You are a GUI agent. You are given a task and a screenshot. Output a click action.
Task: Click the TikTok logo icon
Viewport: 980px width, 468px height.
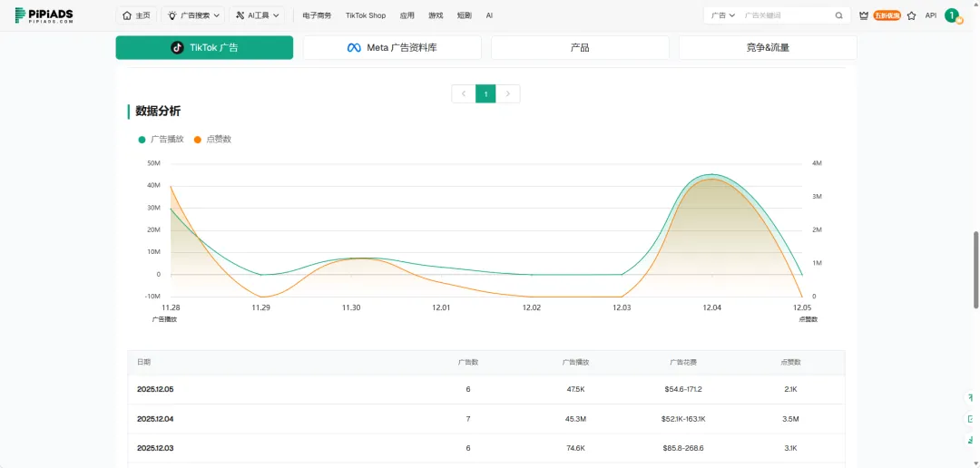[178, 47]
